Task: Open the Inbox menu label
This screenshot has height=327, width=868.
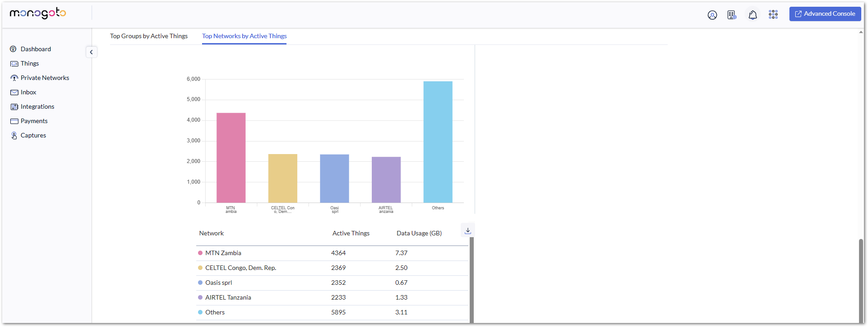Action: [28, 92]
